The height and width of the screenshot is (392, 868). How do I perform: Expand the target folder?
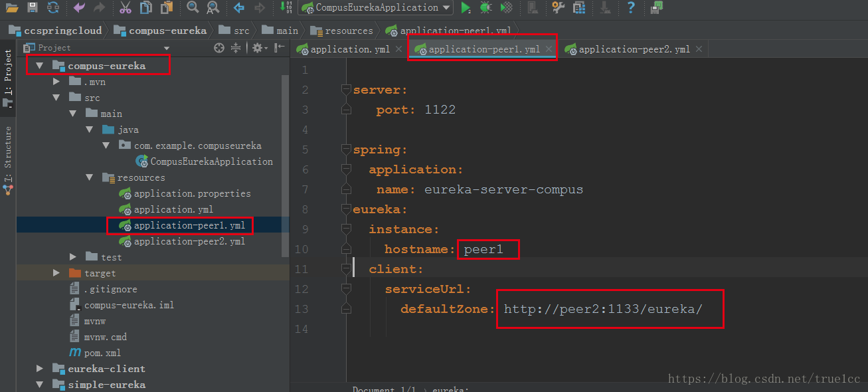click(x=56, y=273)
